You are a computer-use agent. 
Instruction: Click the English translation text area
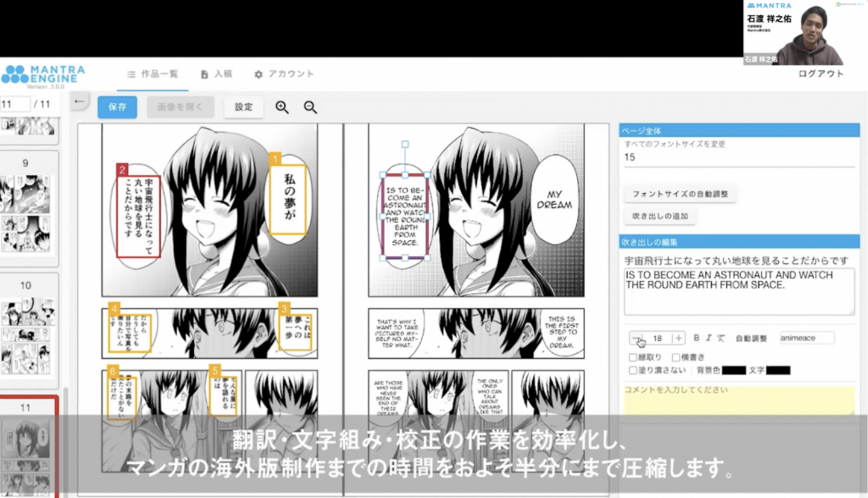click(740, 291)
